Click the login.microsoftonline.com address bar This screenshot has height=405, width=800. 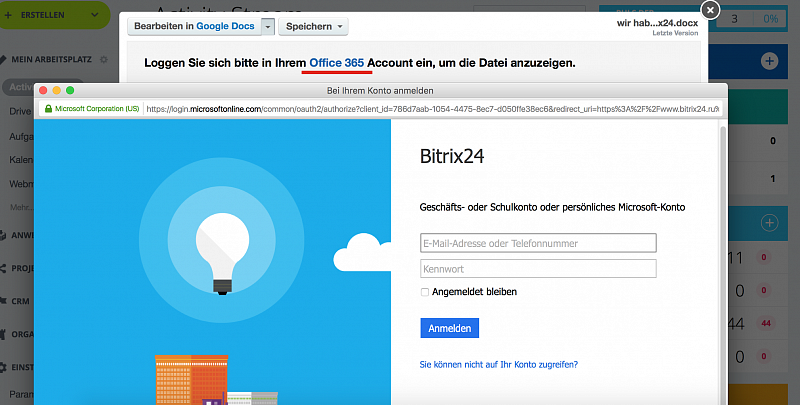point(433,109)
